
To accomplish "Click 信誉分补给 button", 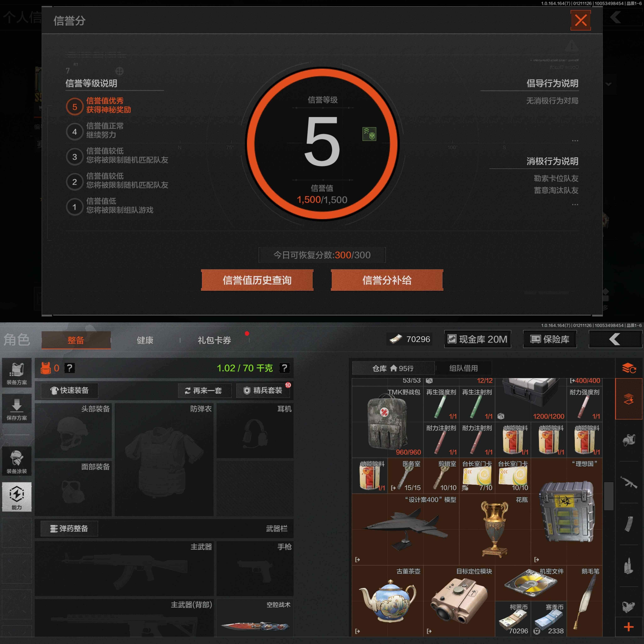I will click(x=387, y=280).
